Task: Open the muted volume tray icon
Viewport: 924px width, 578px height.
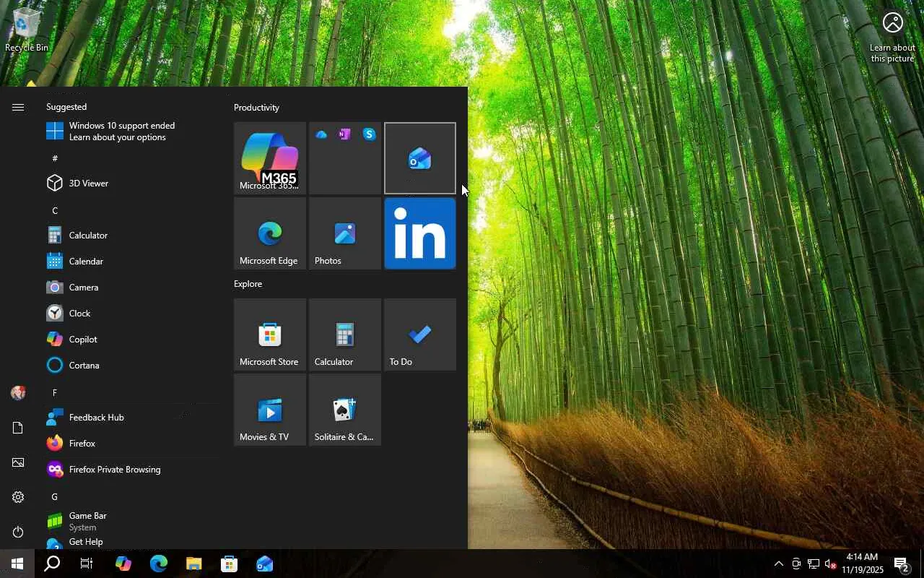Action: (830, 564)
